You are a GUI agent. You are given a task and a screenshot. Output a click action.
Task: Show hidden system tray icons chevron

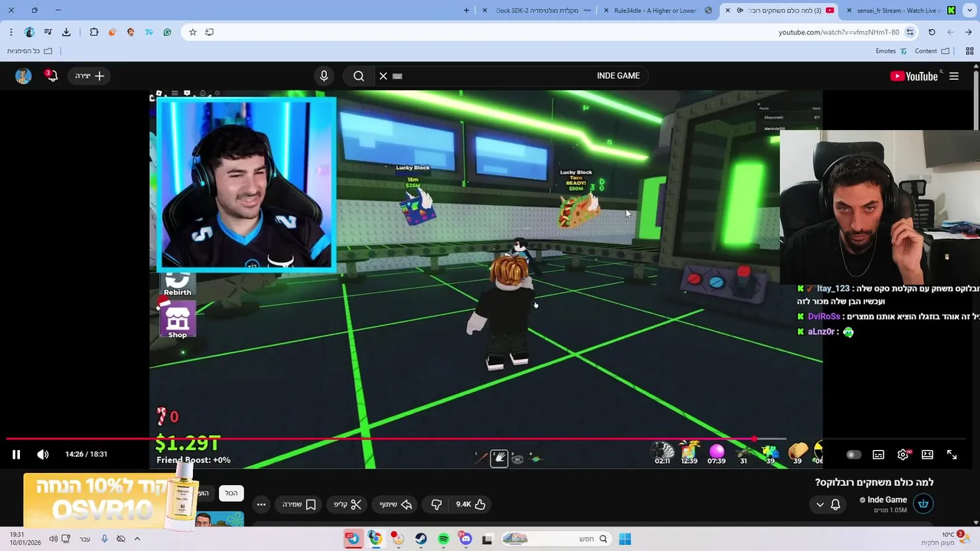(x=137, y=539)
